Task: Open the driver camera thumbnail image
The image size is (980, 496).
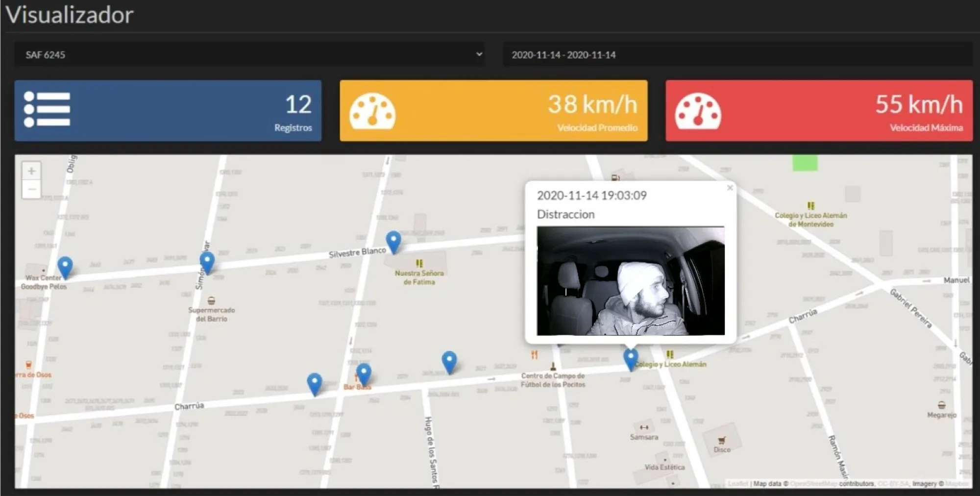Action: click(631, 281)
